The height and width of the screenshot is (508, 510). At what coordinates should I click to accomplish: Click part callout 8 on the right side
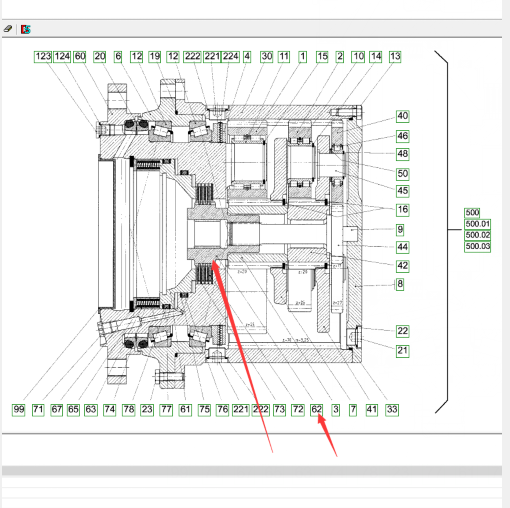click(x=400, y=284)
